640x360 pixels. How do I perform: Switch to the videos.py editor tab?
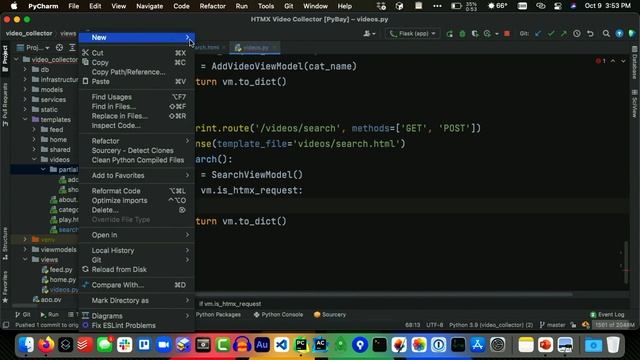click(256, 48)
